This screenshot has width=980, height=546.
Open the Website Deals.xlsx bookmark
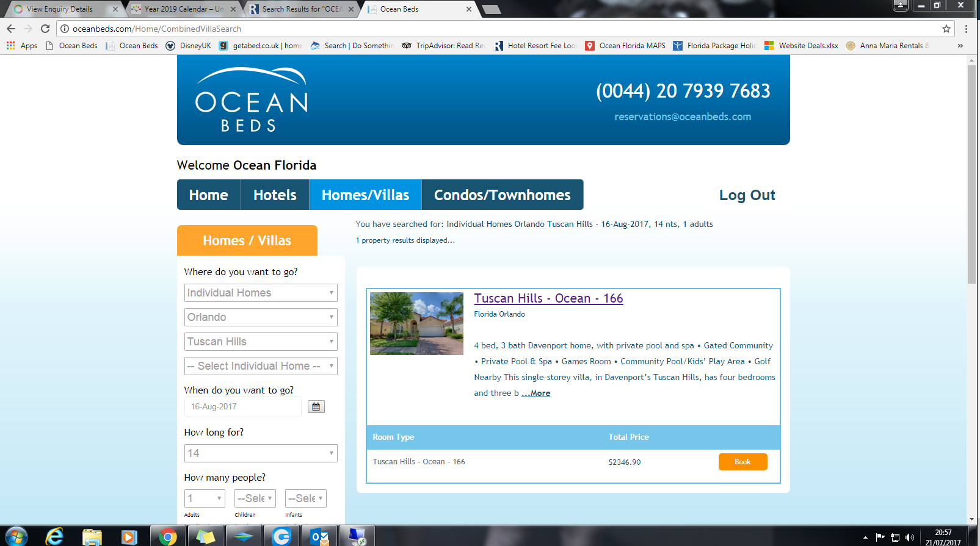tap(801, 46)
